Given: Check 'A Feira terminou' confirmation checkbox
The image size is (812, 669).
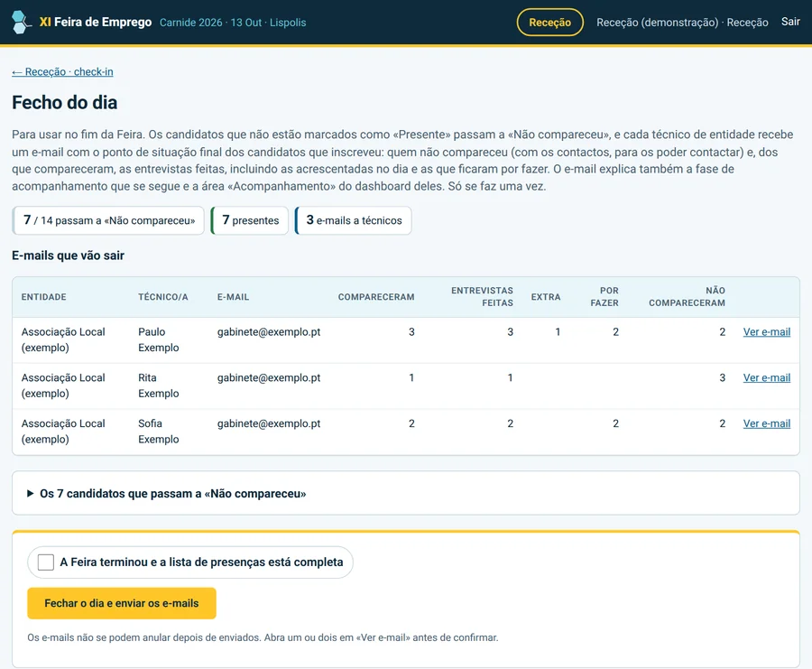Looking at the screenshot, I should click(x=46, y=562).
